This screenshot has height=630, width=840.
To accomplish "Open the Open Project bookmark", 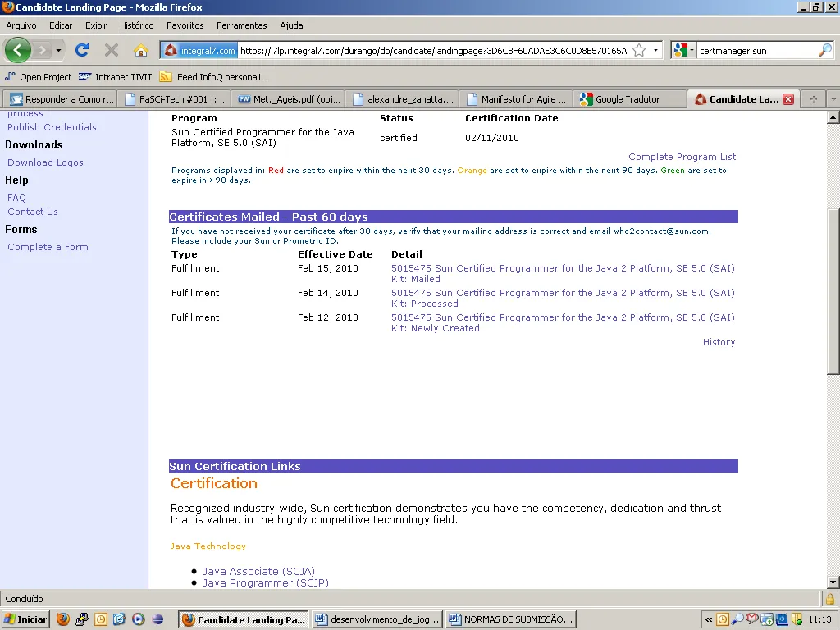I will (38, 77).
